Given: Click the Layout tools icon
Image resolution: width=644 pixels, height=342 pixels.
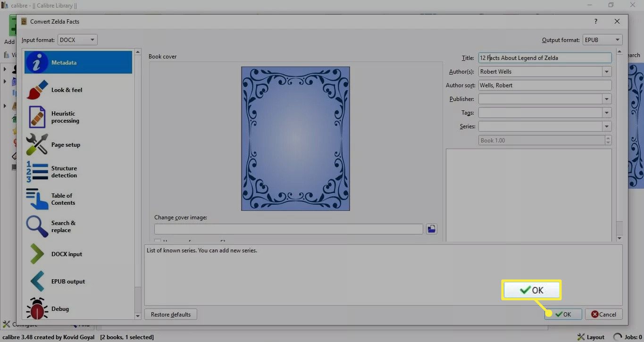Looking at the screenshot, I should tap(581, 337).
